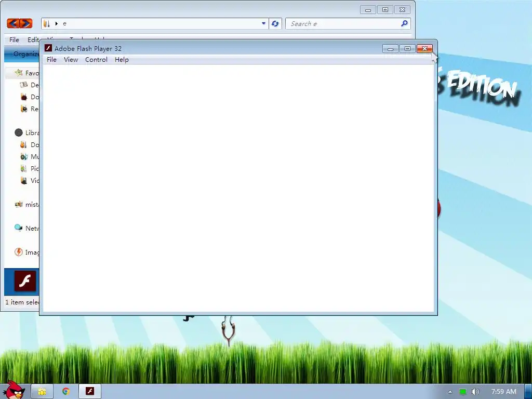532x399 pixels.
Task: Open the Control menu in Flash Player
Action: click(96, 60)
